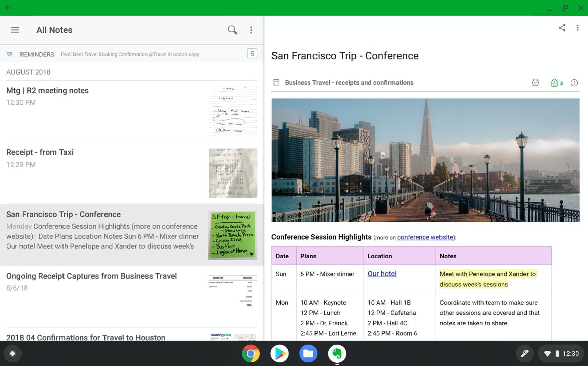Screen dimensions: 588x366
Task: Open the stylus tools pen icon
Action: 525,353
